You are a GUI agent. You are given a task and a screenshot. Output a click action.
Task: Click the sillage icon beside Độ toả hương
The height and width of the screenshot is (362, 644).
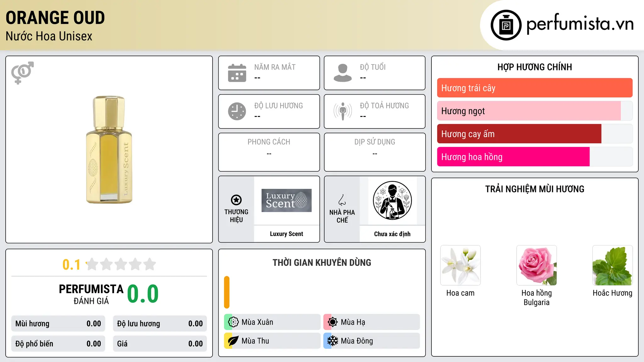coord(342,111)
